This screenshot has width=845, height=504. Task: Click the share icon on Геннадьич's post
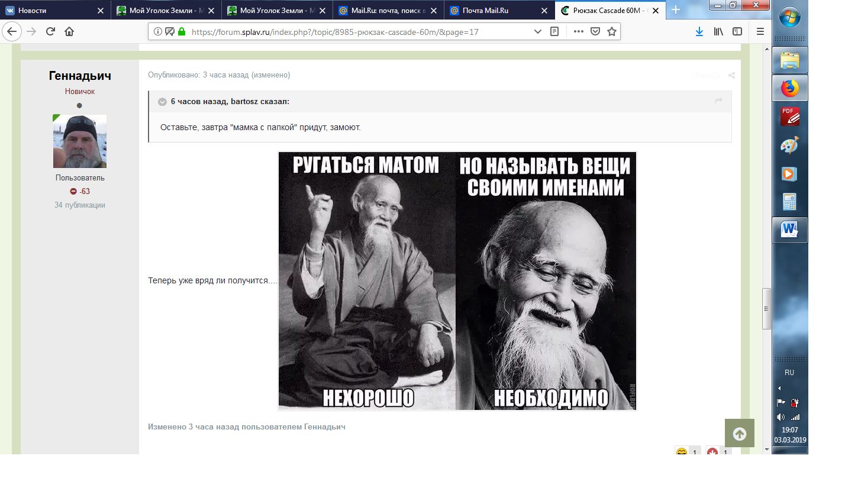point(731,75)
